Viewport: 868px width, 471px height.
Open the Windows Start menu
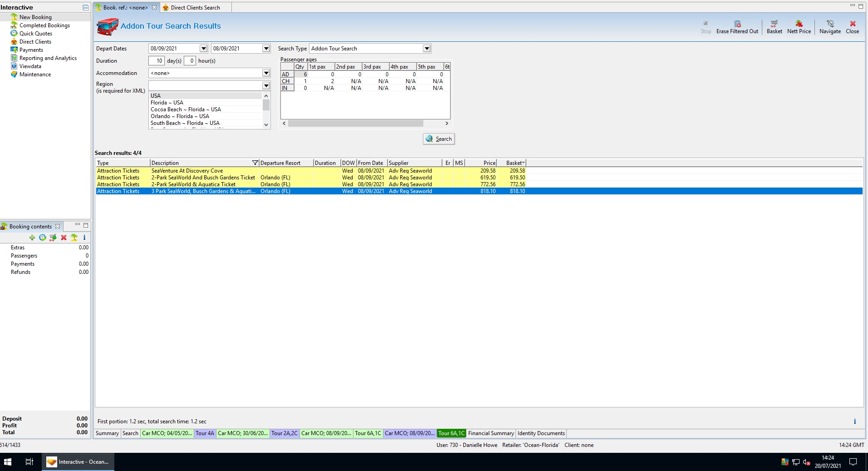click(8, 462)
